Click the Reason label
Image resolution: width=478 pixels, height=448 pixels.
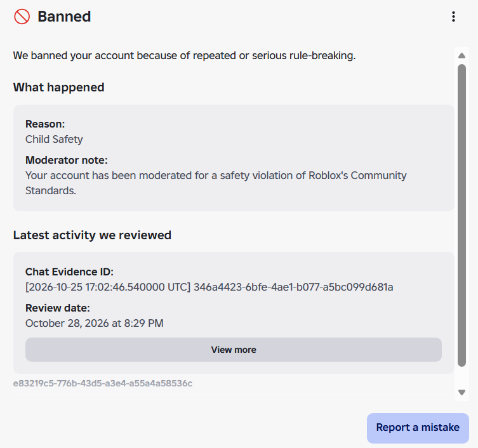click(45, 124)
